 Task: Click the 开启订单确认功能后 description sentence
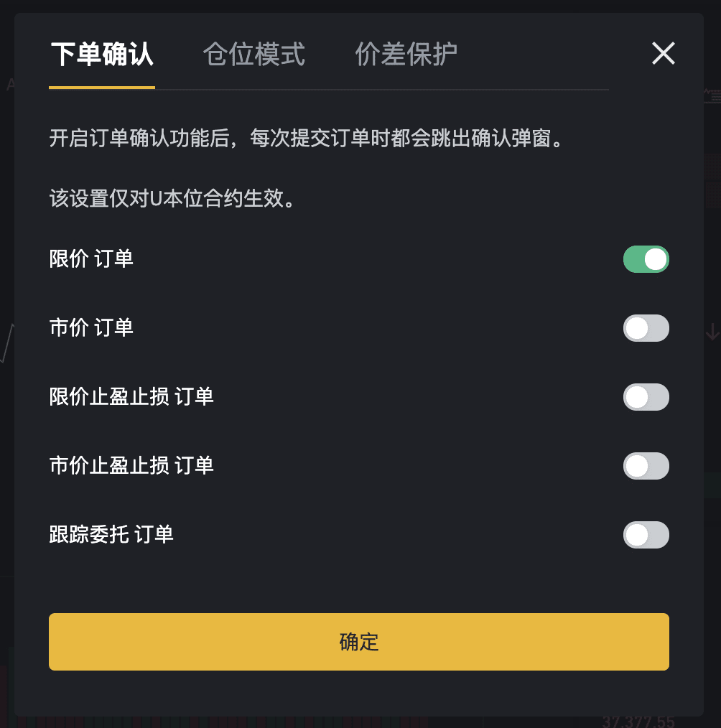pyautogui.click(x=307, y=138)
